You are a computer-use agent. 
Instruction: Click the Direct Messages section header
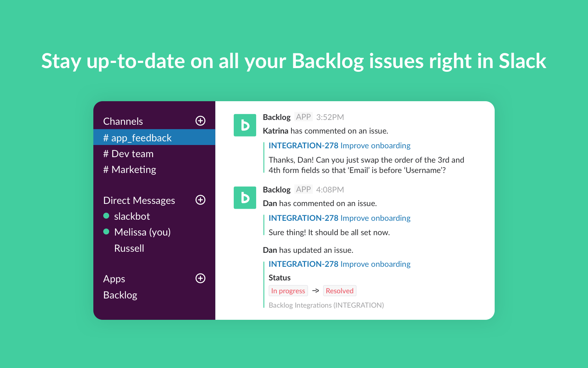click(x=139, y=201)
